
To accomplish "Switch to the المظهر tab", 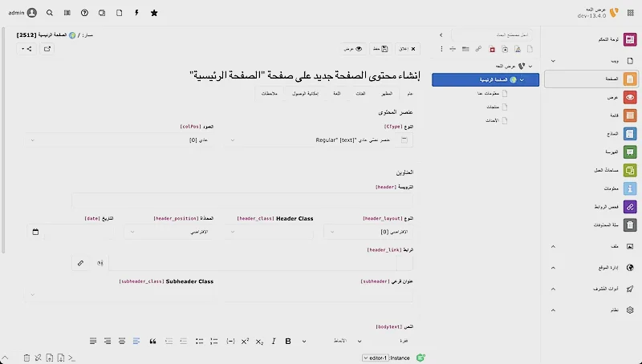I will (x=387, y=94).
